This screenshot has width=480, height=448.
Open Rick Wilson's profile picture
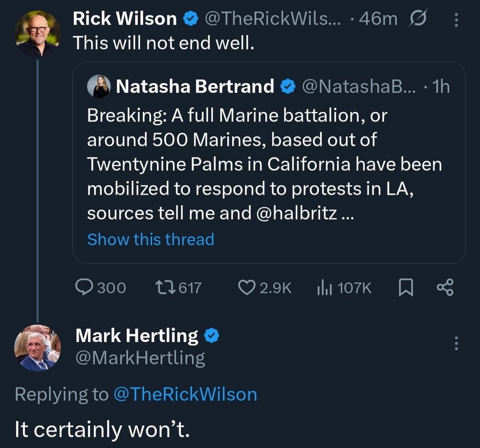coord(37,34)
